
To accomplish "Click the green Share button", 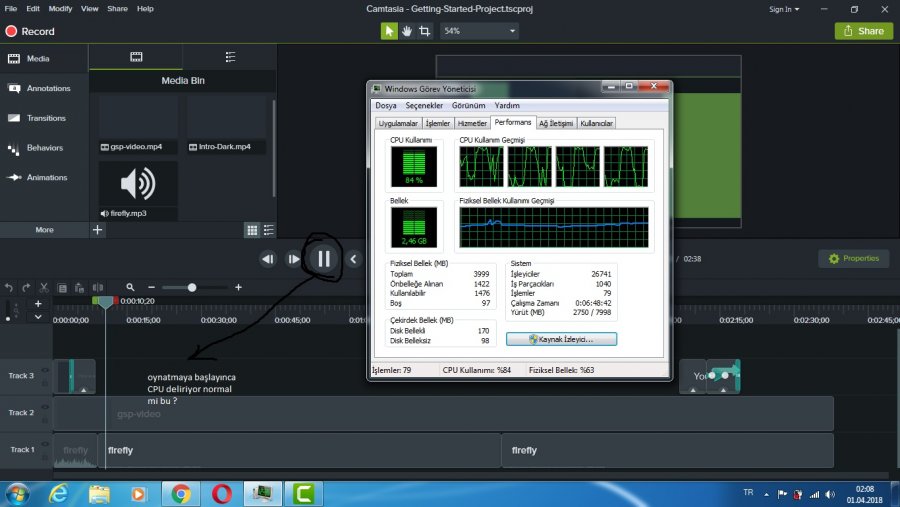I will click(x=863, y=31).
